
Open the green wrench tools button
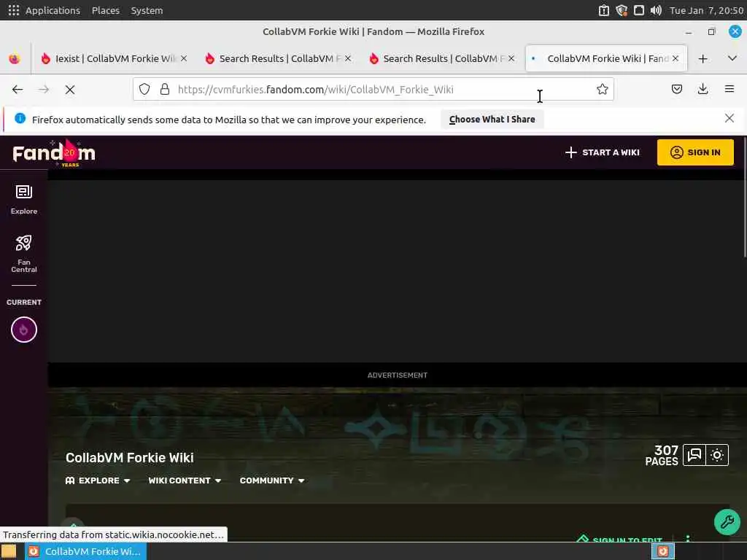(727, 522)
